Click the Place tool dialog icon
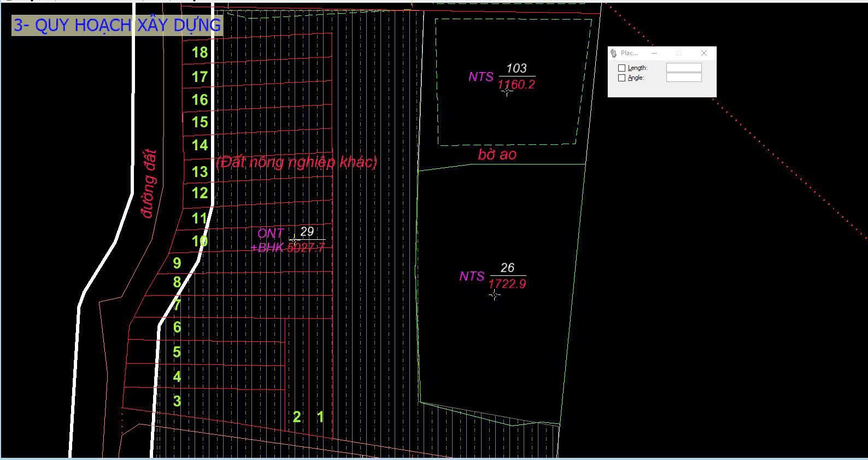868x460 pixels. coord(614,53)
